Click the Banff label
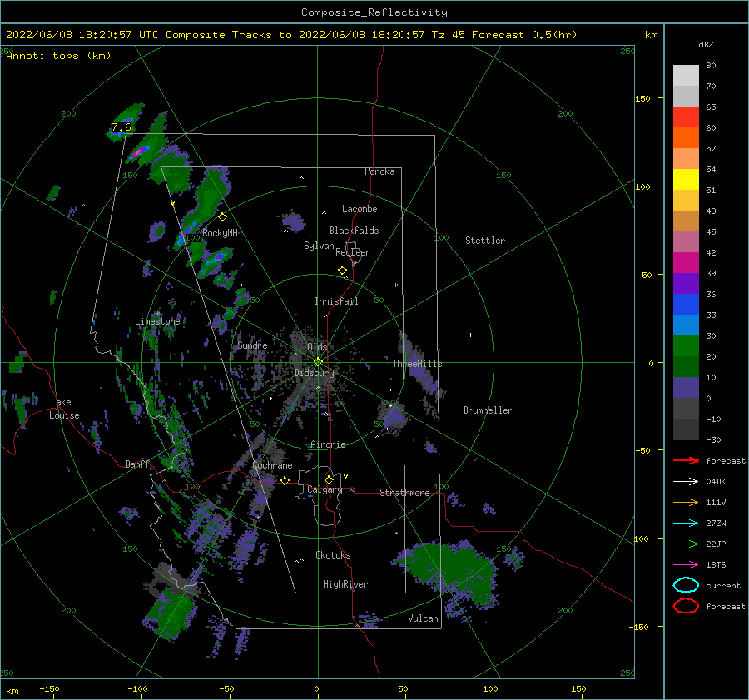The height and width of the screenshot is (700, 749). coord(137,464)
